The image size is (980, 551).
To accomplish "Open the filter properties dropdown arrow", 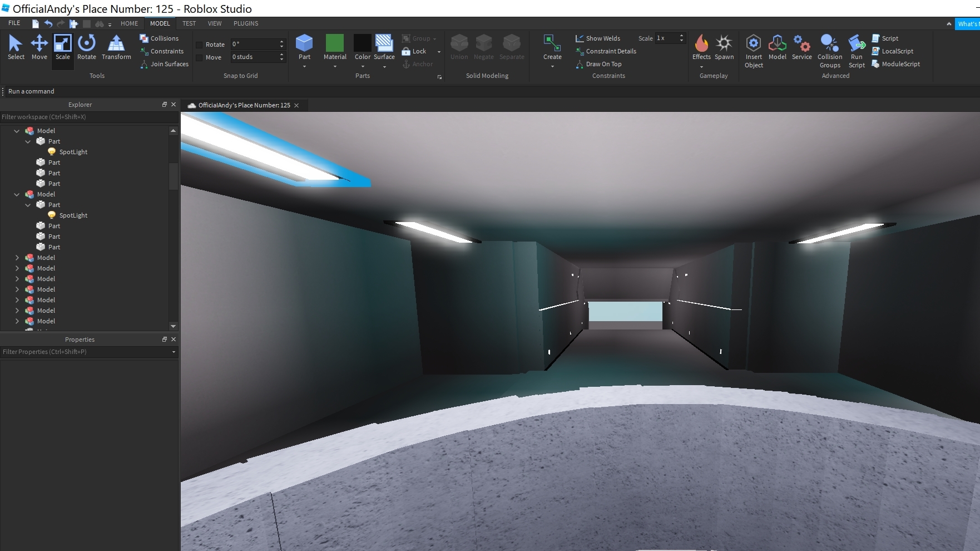I will pyautogui.click(x=174, y=352).
